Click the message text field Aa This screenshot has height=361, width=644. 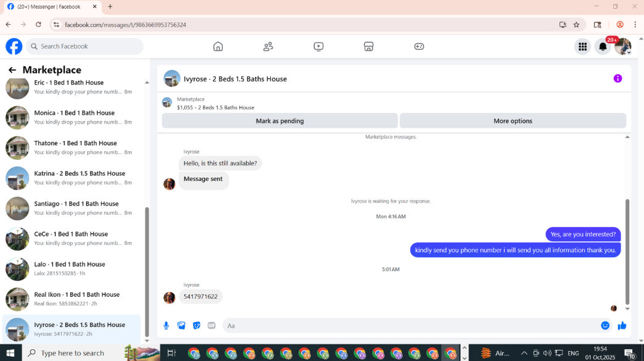[x=411, y=326]
